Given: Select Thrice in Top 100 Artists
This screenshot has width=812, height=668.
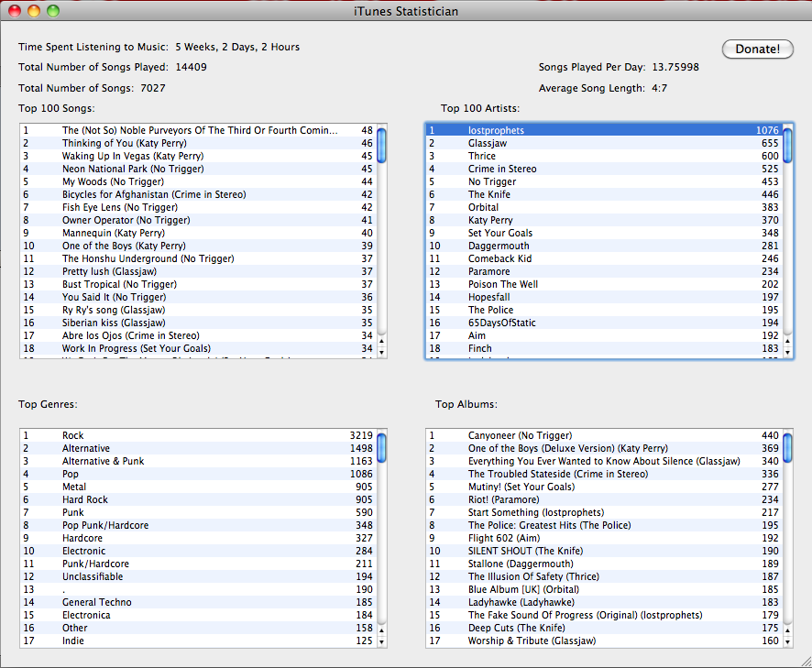Looking at the screenshot, I should click(x=604, y=156).
